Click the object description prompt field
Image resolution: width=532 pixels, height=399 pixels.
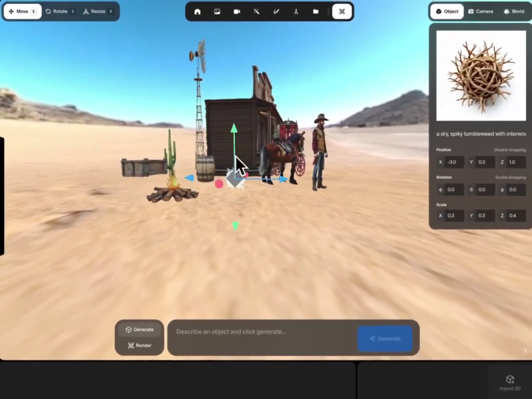262,332
